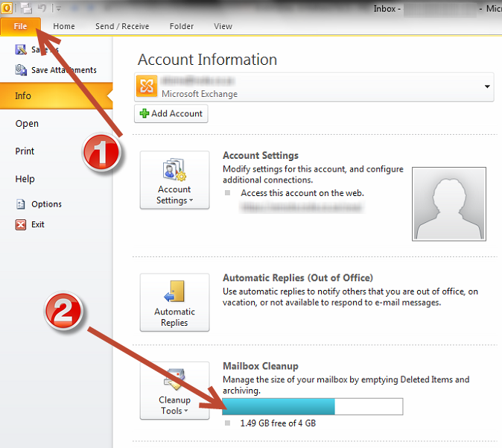Click the Send/Receive quick access icon

coord(26,8)
